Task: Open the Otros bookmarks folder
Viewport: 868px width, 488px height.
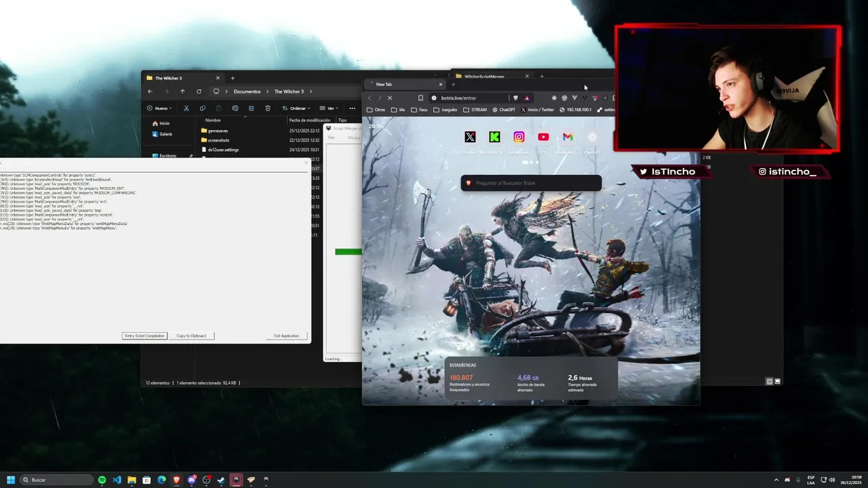Action: pos(376,110)
